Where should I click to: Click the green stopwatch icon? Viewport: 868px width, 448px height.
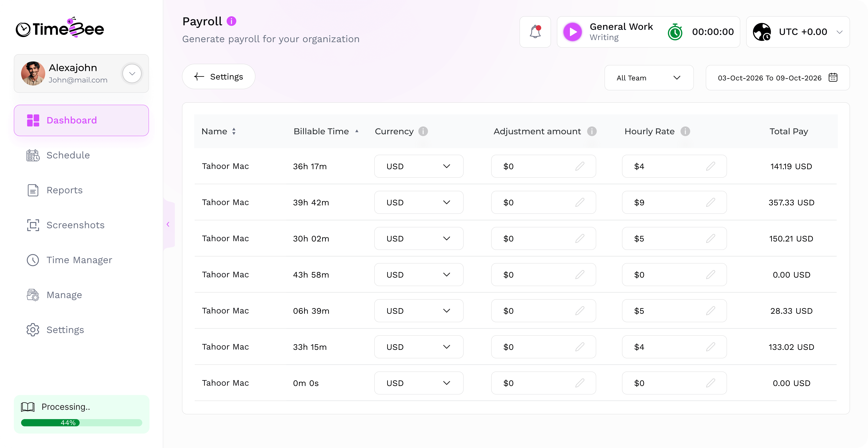675,32
